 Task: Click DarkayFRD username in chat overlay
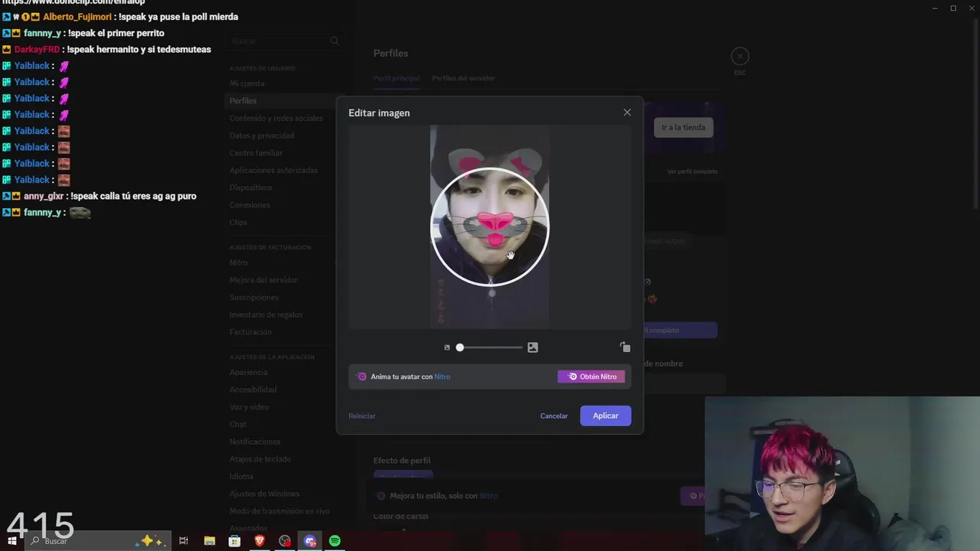(37, 50)
